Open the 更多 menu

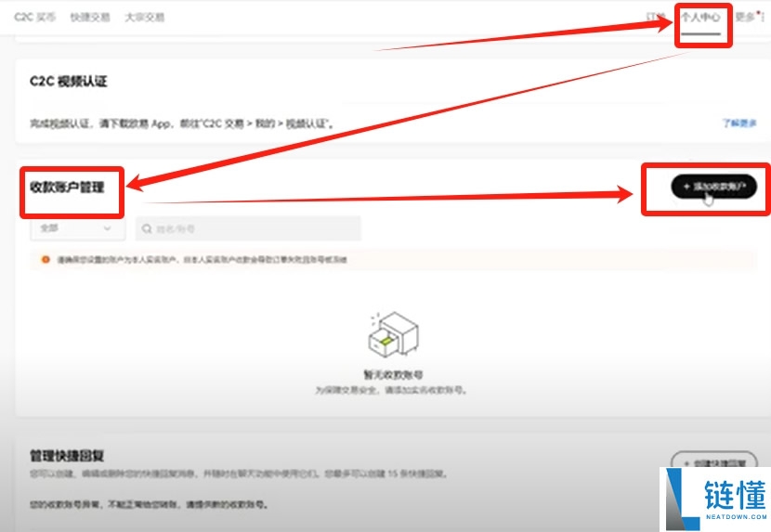pos(745,18)
